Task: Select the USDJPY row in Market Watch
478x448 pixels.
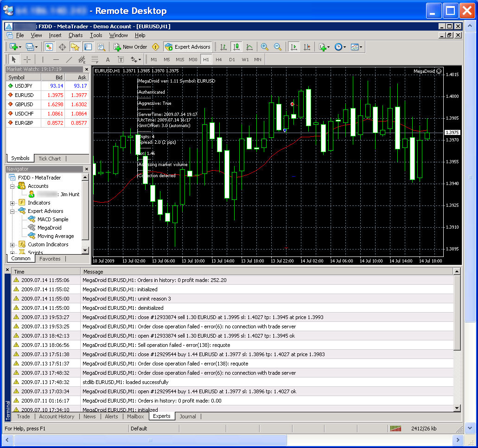Action: click(x=48, y=86)
